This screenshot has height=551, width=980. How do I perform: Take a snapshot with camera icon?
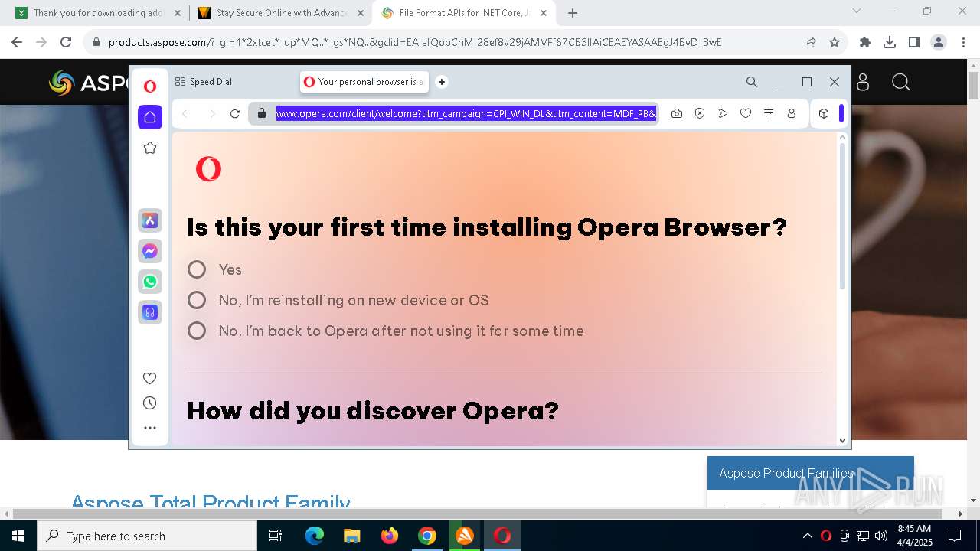[x=677, y=113]
